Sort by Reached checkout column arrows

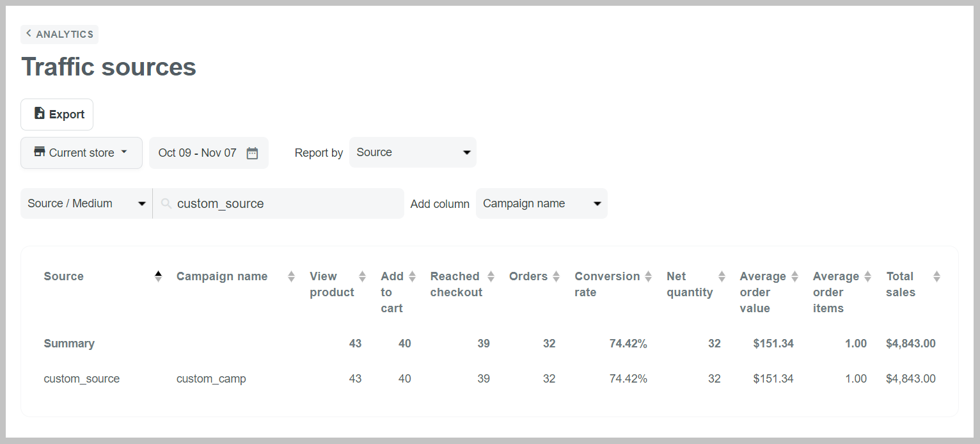(x=491, y=276)
